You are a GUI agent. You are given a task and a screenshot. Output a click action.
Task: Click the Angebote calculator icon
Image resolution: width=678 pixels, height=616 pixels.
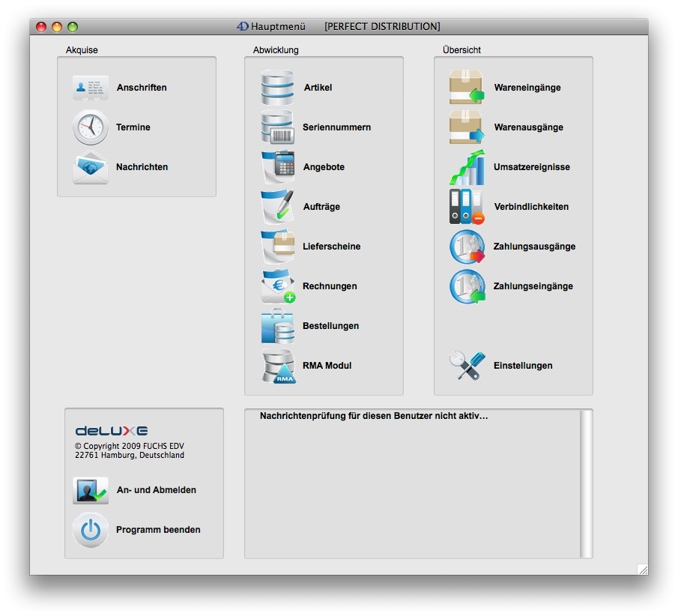[x=278, y=167]
